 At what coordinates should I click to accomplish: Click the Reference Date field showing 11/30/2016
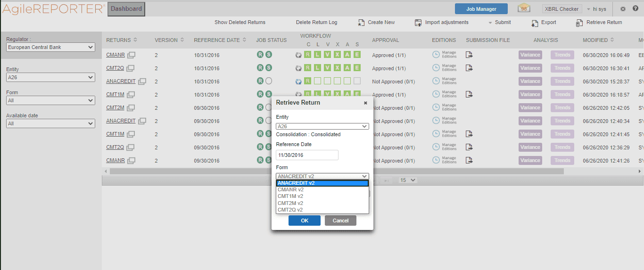[307, 155]
